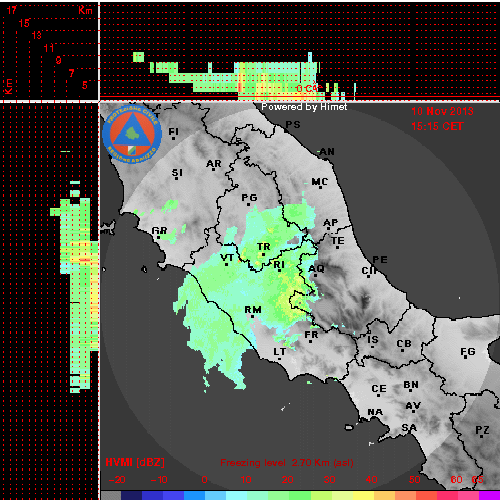The image size is (500, 500).
Task: Click the rotated vertical 'Km' axis label
Action: [x=8, y=86]
